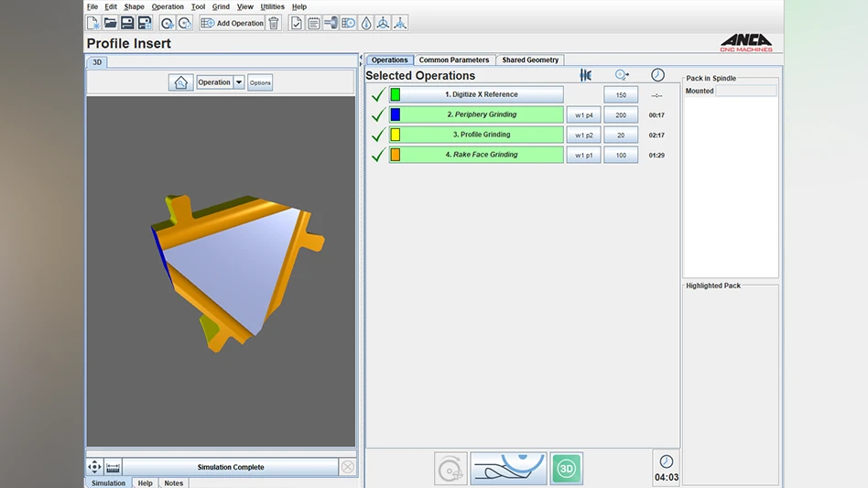868x488 pixels.
Task: Delete operation using the trash icon
Action: [x=273, y=23]
